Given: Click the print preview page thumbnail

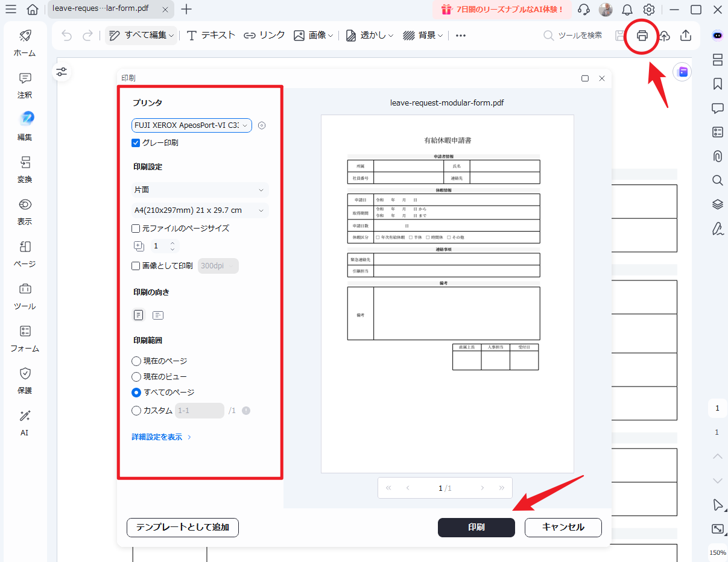Looking at the screenshot, I should pos(448,294).
